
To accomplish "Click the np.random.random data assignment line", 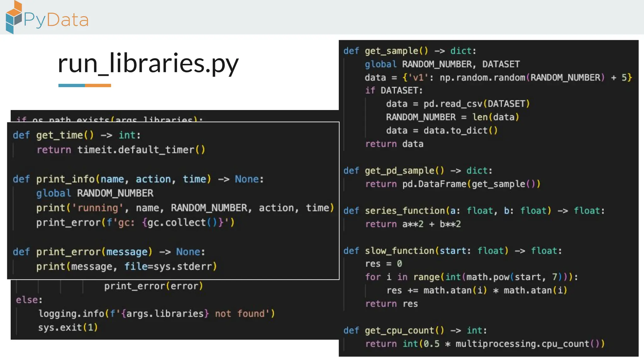I will tap(498, 78).
